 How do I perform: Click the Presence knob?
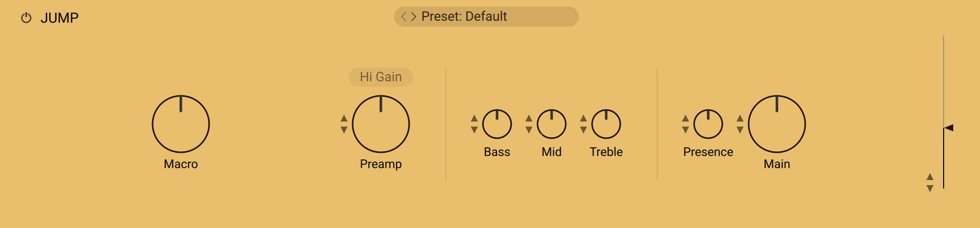pos(708,124)
